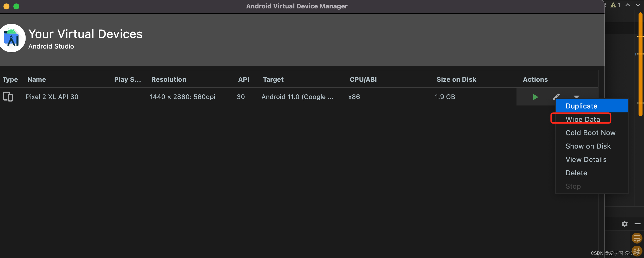Launch the Pixel 2 XL emulator with the green play icon
This screenshot has width=644, height=258.
click(x=535, y=97)
